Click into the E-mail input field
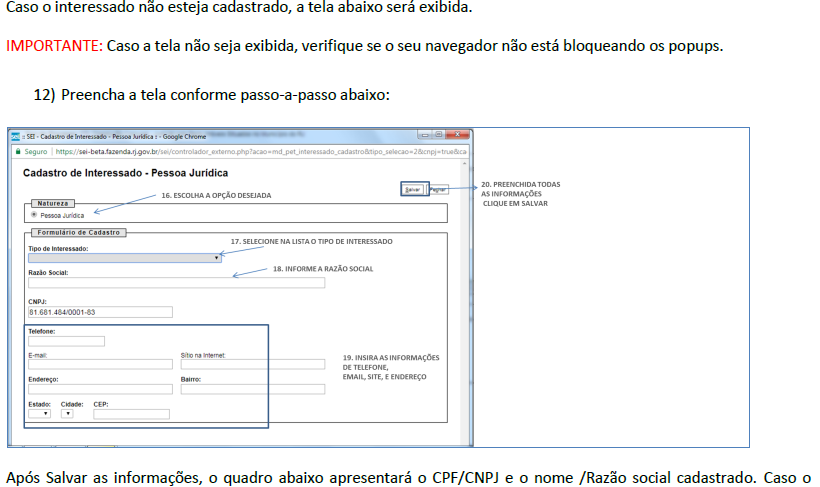The image size is (820, 487). 100,365
